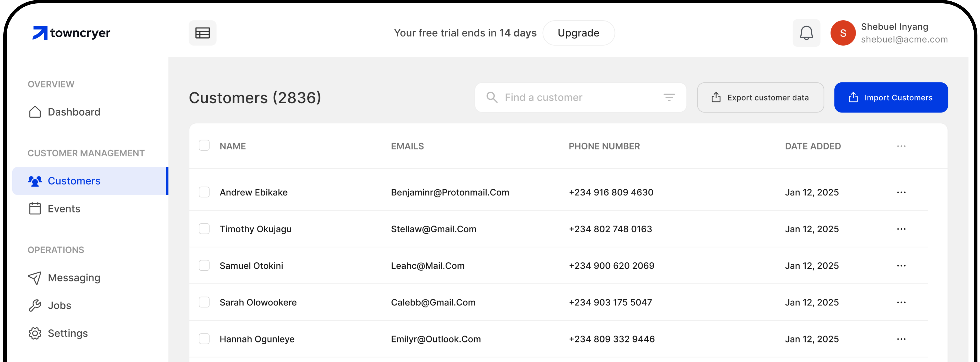Click the Dashboard home icon
This screenshot has height=362, width=980.
click(35, 112)
